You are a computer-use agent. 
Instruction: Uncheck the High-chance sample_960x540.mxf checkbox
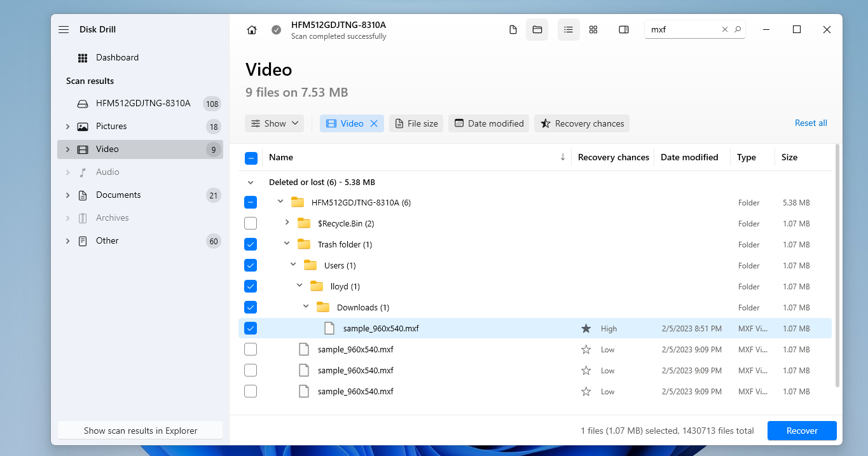coord(251,328)
